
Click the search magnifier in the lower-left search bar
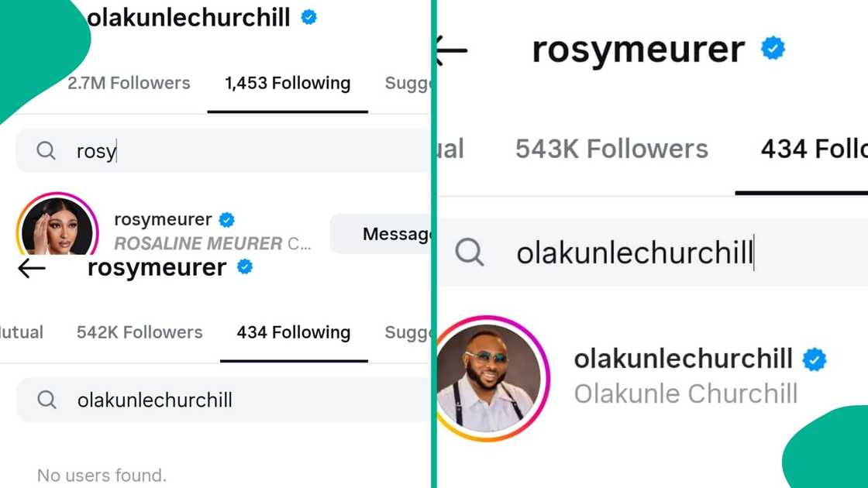coord(46,400)
